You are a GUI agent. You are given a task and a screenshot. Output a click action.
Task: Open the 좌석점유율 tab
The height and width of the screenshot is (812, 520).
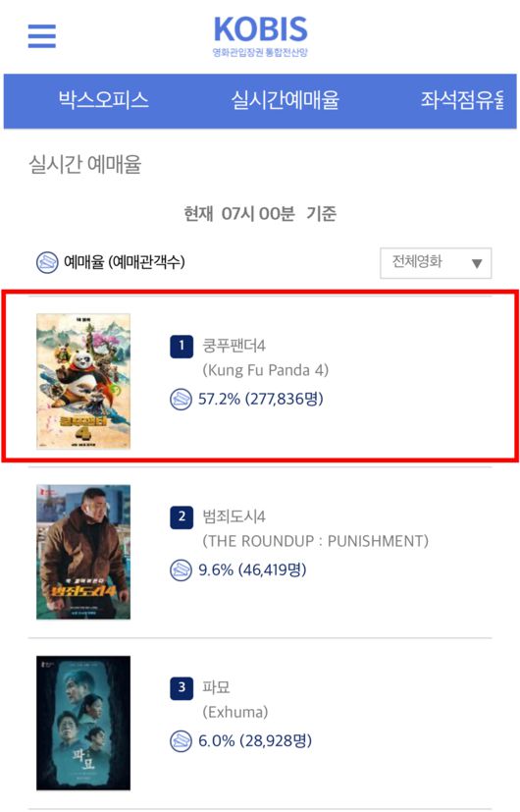pyautogui.click(x=462, y=100)
